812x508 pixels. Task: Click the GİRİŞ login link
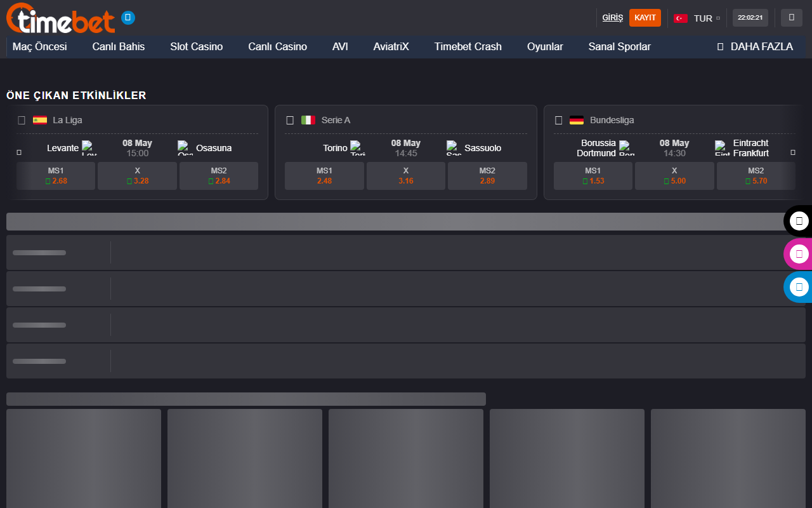tap(613, 18)
